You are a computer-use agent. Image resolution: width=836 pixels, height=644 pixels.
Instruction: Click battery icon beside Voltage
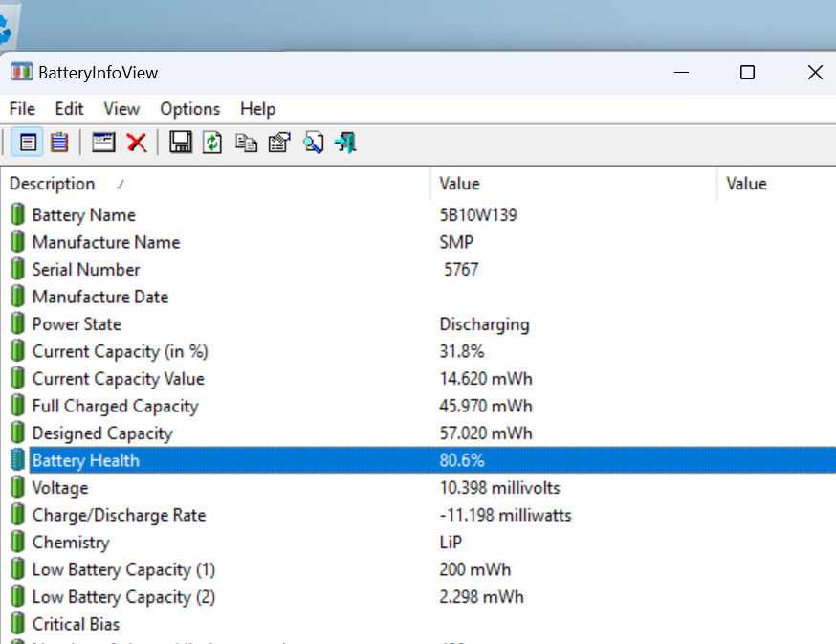17,487
